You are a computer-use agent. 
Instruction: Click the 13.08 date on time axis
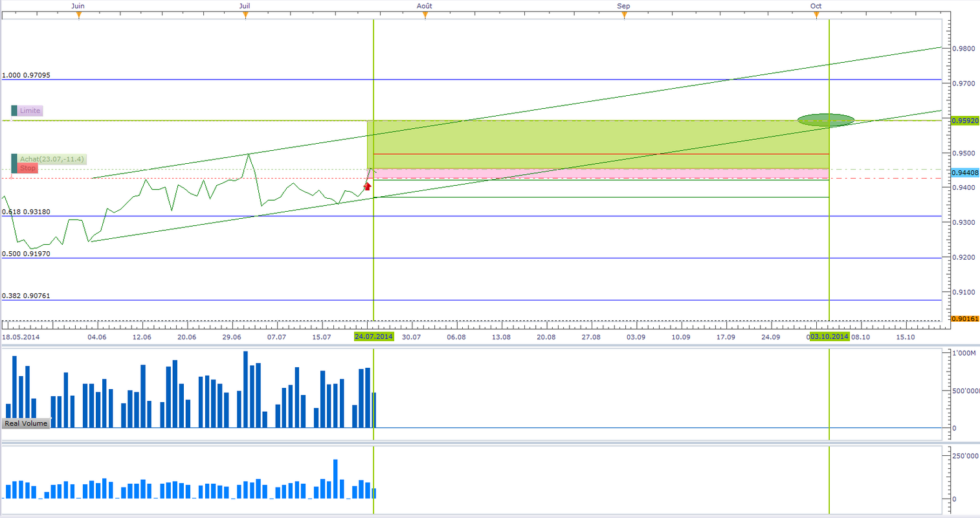click(501, 337)
